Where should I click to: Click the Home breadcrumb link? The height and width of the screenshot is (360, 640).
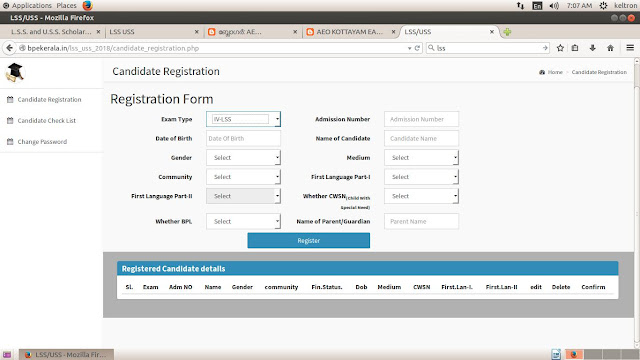555,72
